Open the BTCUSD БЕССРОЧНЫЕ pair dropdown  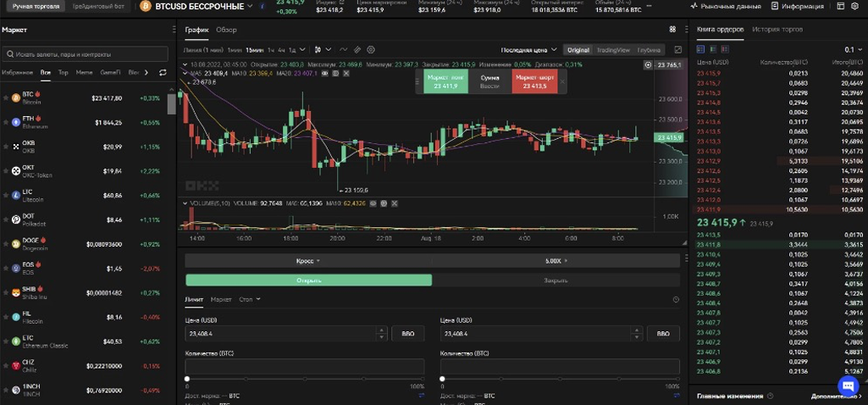pyautogui.click(x=203, y=7)
